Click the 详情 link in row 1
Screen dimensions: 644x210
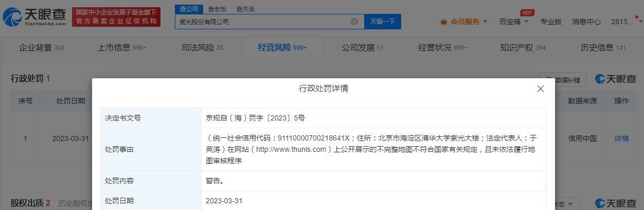(621, 138)
